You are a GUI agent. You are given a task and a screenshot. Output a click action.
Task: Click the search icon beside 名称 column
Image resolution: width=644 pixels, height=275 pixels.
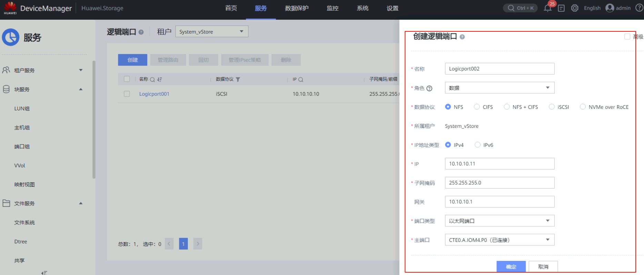pos(152,80)
